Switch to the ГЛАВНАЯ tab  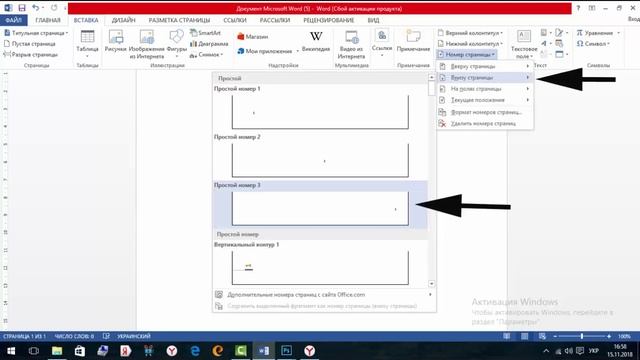48,20
